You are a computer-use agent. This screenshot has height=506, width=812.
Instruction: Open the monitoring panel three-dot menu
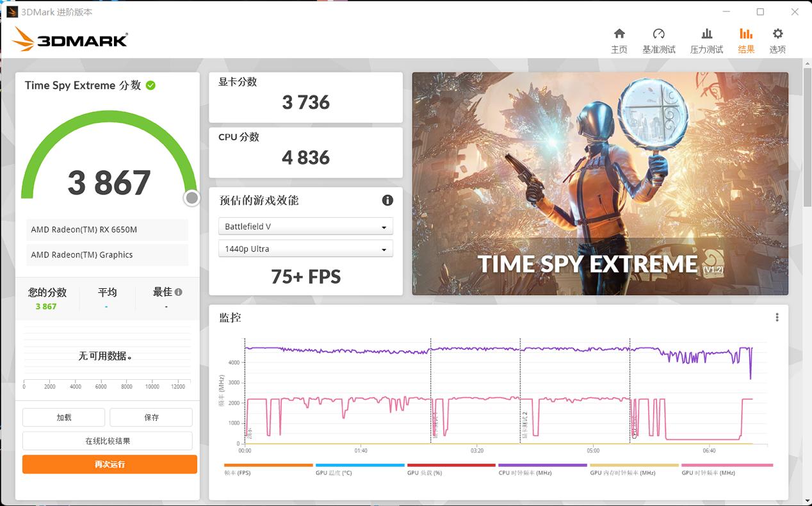[777, 318]
